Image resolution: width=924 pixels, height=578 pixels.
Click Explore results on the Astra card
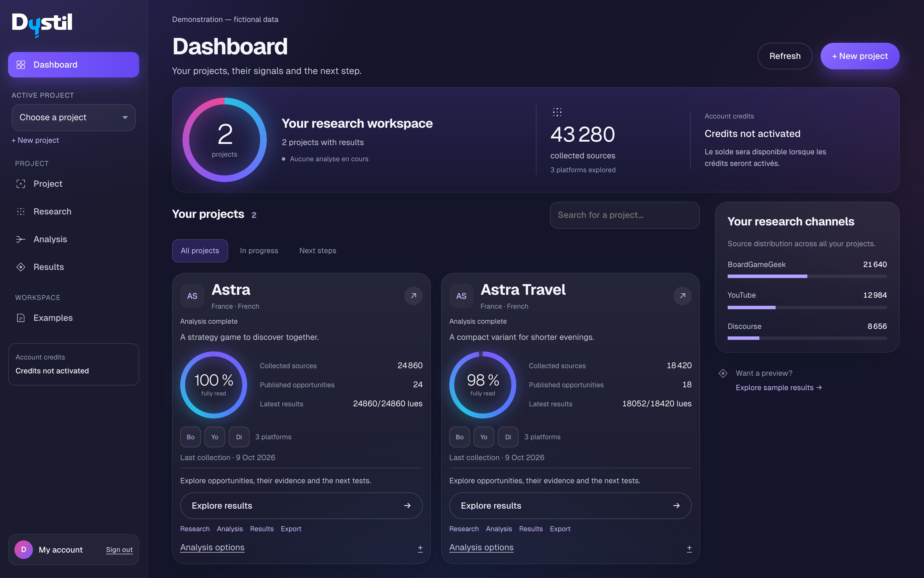pyautogui.click(x=301, y=506)
